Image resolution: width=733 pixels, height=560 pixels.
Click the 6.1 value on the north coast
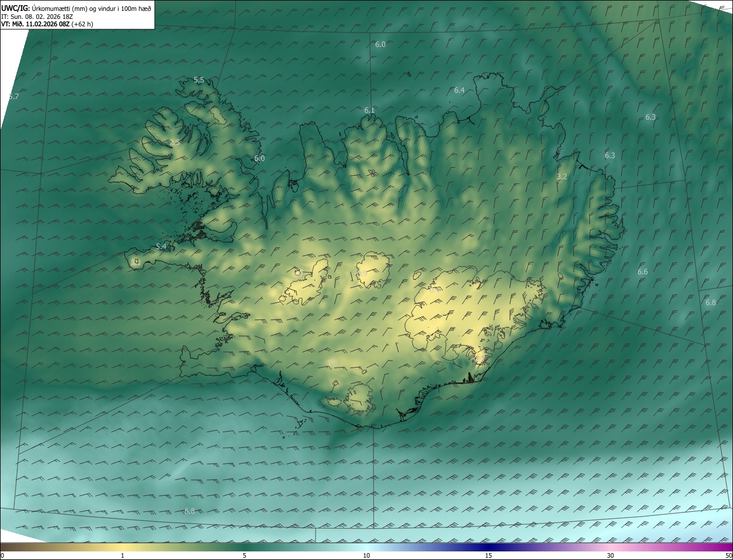pos(369,111)
